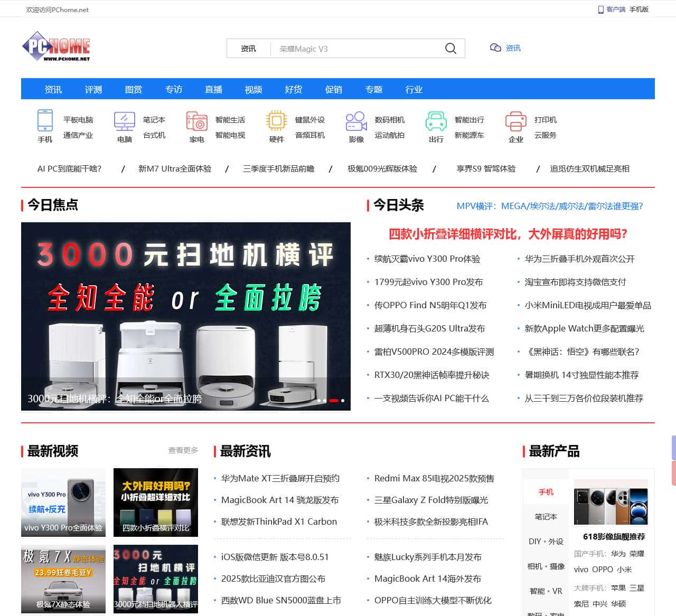Image resolution: width=676 pixels, height=616 pixels.
Task: Open 华为Mate XT三折叠屏开启预约
Action: point(280,478)
